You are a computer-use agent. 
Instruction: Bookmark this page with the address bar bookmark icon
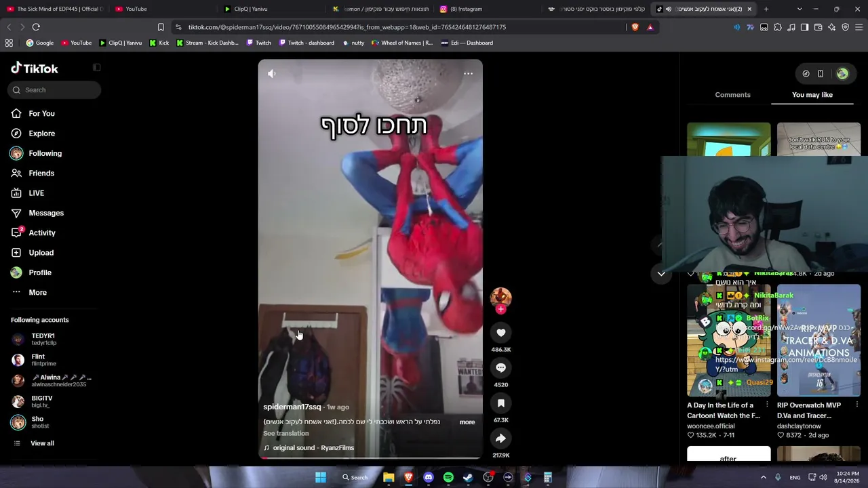161,27
